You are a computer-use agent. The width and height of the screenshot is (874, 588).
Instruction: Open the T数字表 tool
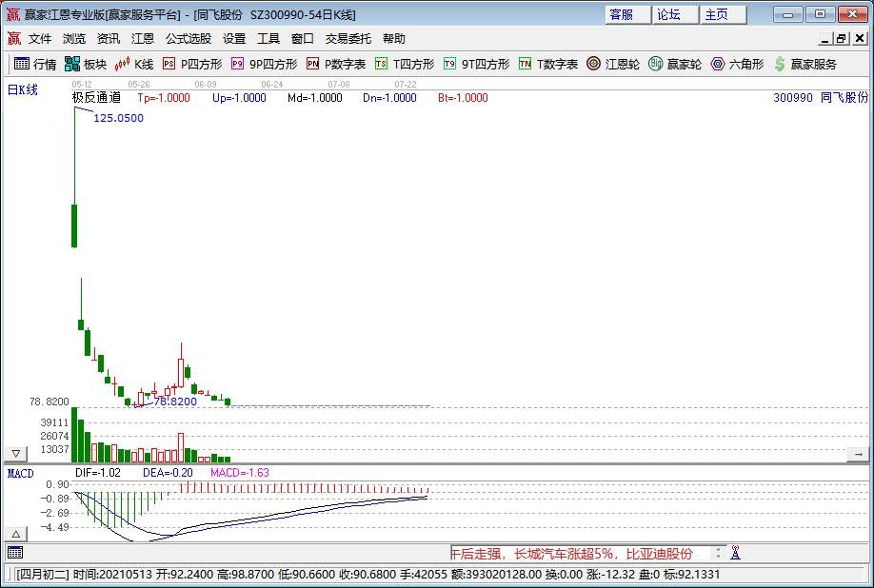[548, 64]
